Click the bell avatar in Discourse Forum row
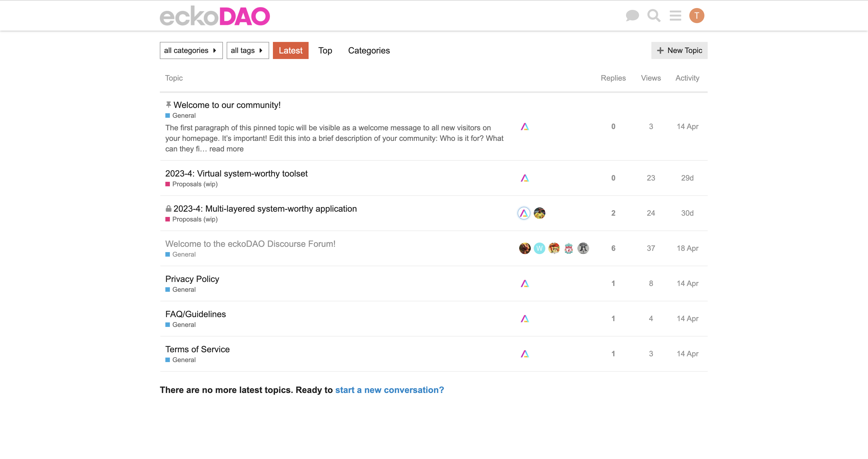 (x=583, y=248)
